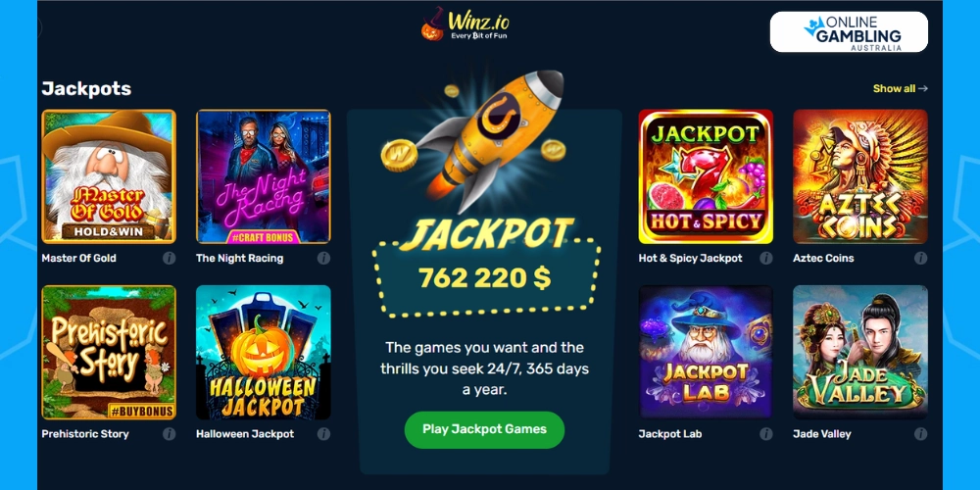The height and width of the screenshot is (490, 980).
Task: Open the Prehistoric Story game thumbnail
Action: [x=109, y=353]
